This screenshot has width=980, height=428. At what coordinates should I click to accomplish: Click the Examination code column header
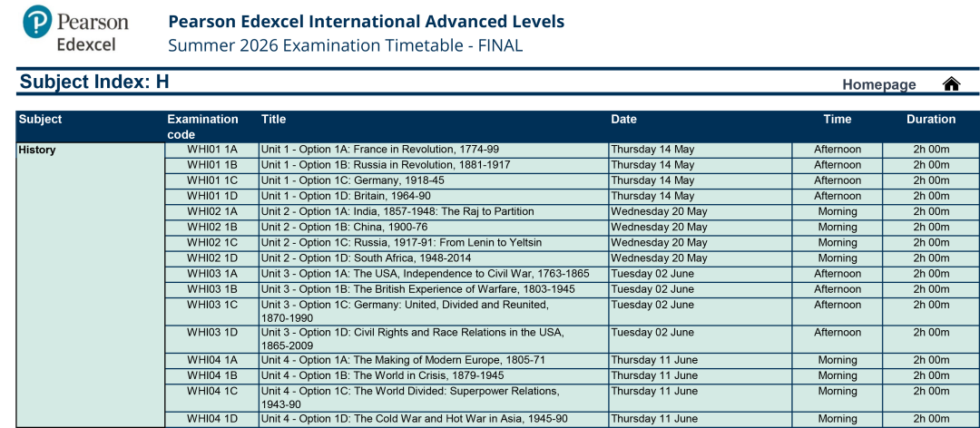tap(202, 127)
